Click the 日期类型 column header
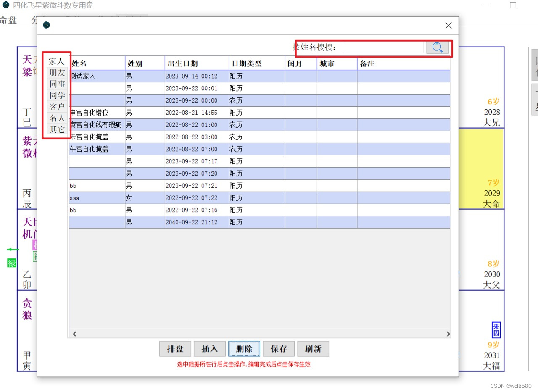Viewport: 538px width, 392px height. [x=257, y=63]
